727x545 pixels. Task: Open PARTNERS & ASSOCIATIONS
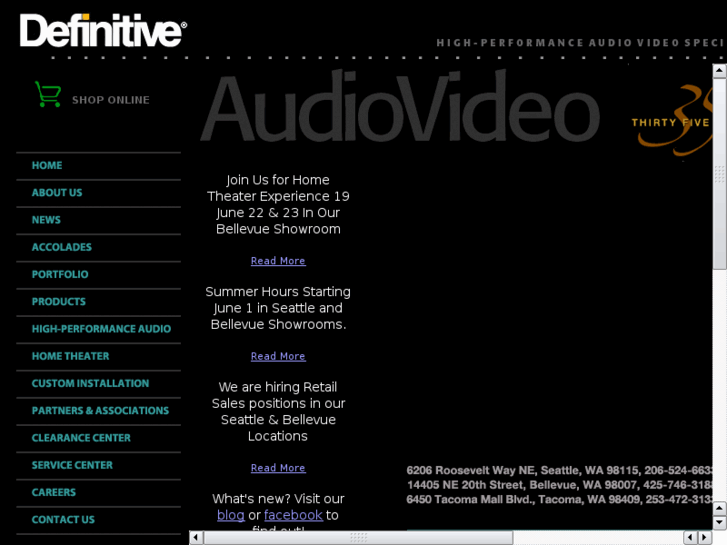100,411
